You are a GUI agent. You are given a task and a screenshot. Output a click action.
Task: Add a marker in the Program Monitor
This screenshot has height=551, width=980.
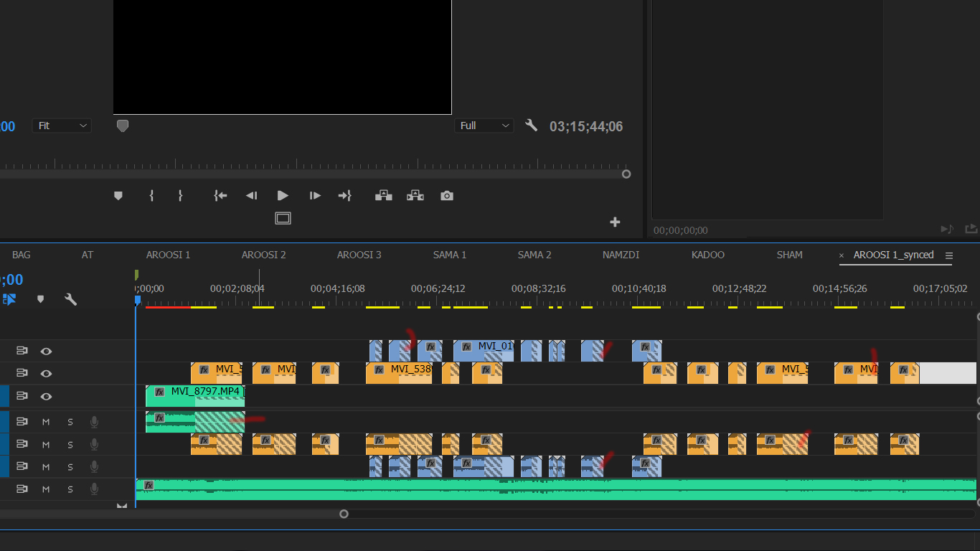(118, 196)
